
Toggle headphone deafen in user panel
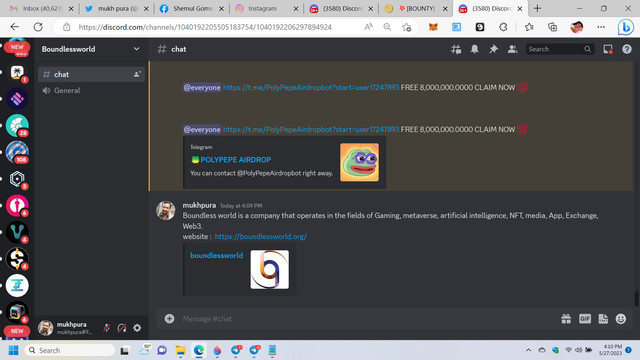click(x=122, y=328)
